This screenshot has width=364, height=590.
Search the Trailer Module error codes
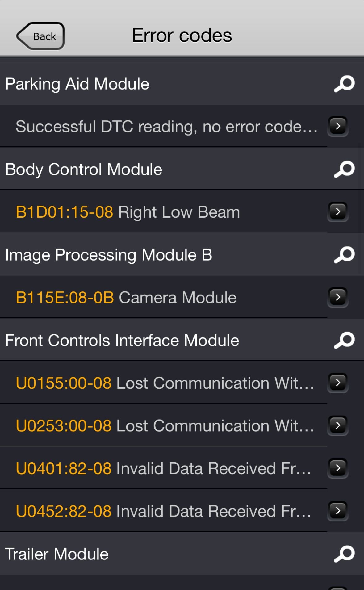[x=344, y=554]
